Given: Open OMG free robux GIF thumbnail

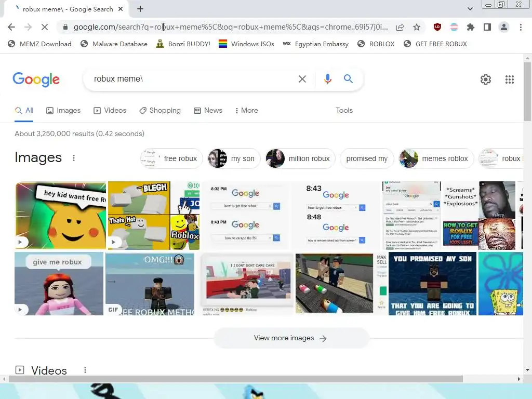Looking at the screenshot, I should [150, 284].
